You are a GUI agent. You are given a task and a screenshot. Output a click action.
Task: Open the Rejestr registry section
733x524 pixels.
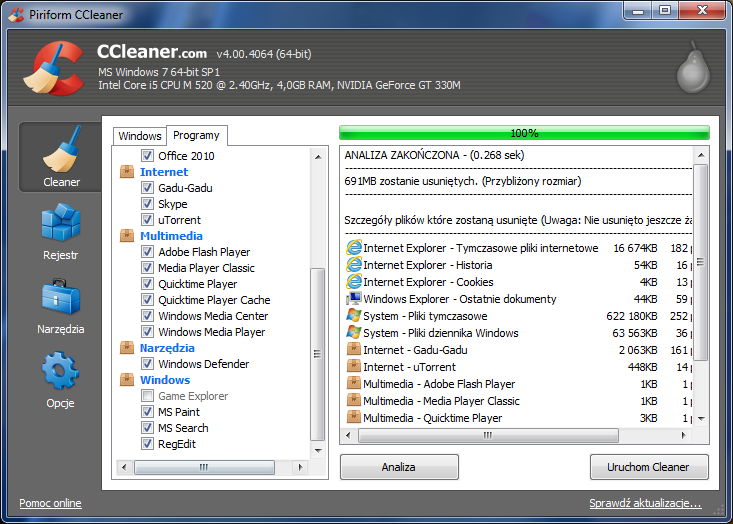tap(61, 232)
